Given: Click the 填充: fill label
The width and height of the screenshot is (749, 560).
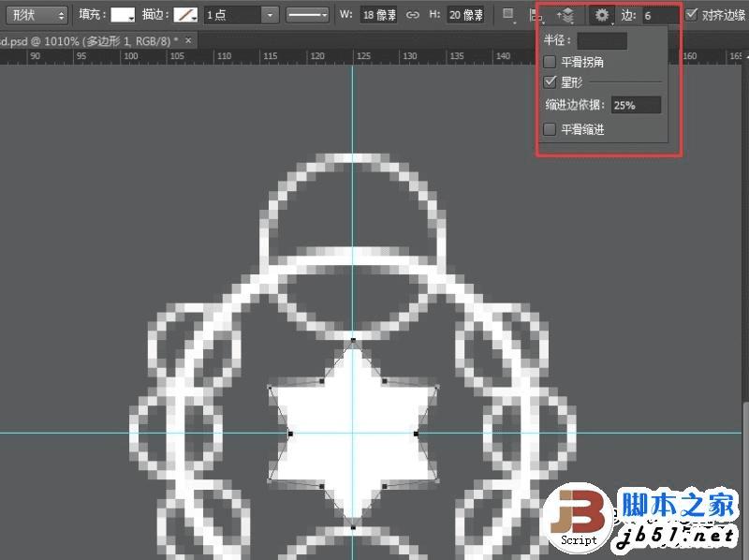Looking at the screenshot, I should click(92, 15).
